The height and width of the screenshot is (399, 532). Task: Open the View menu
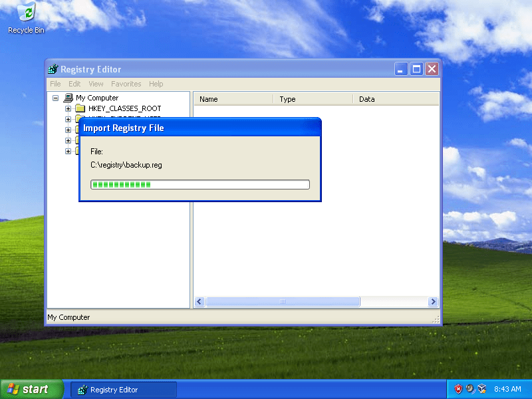96,84
